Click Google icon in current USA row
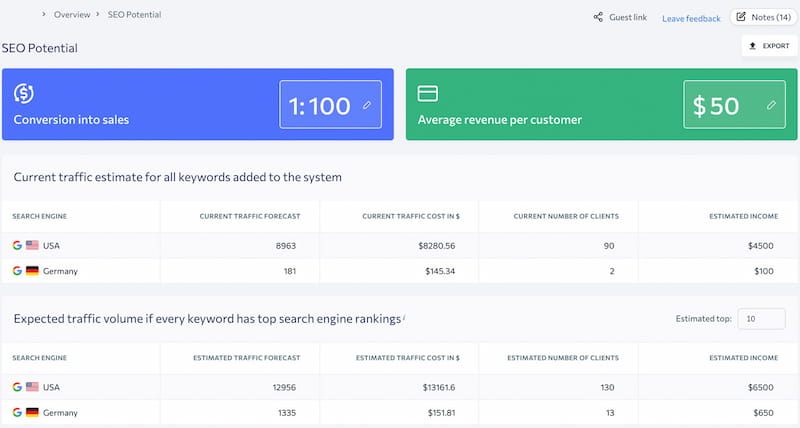 pos(17,245)
